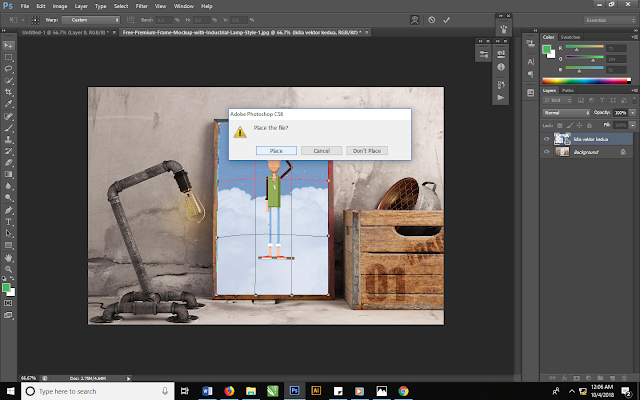Open Illustrator from the Windows taskbar
Screen dimensions: 640x400
tap(317, 390)
